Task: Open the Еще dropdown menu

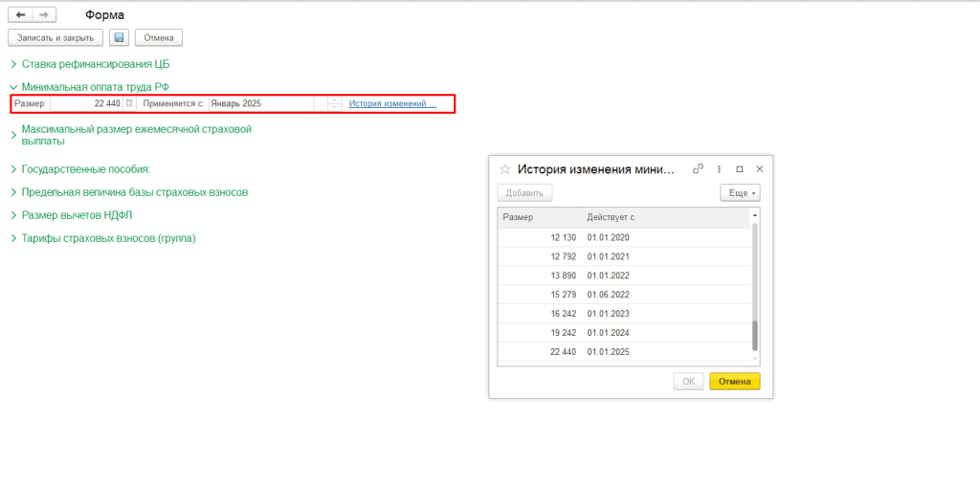Action: point(739,192)
